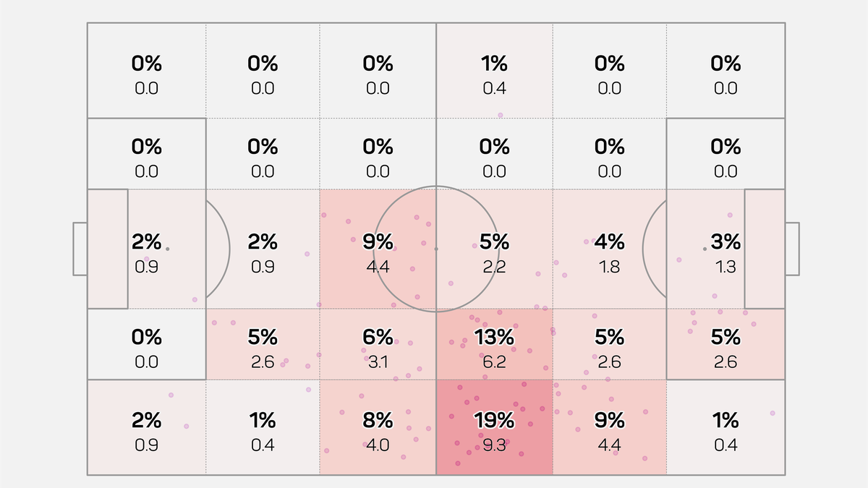Select the 4% zone labeled 1.8
868x488 pixels.
[x=610, y=249]
